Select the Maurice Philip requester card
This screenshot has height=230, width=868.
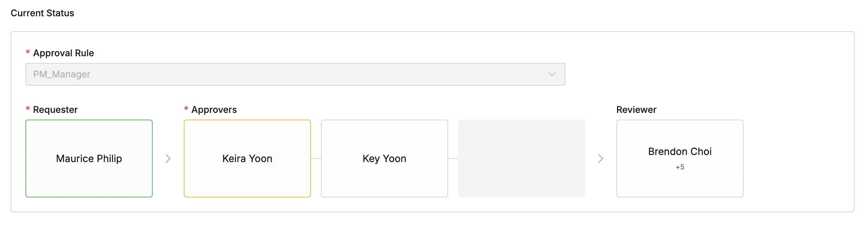(x=89, y=159)
